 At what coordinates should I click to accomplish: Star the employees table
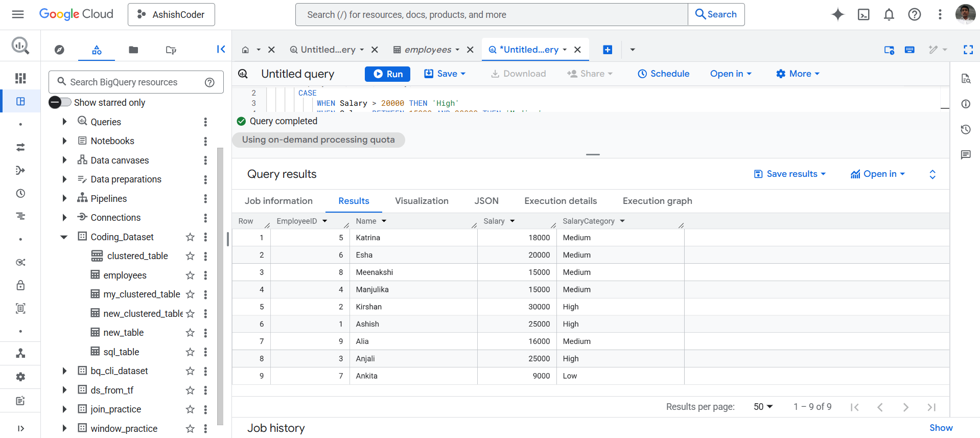(190, 275)
